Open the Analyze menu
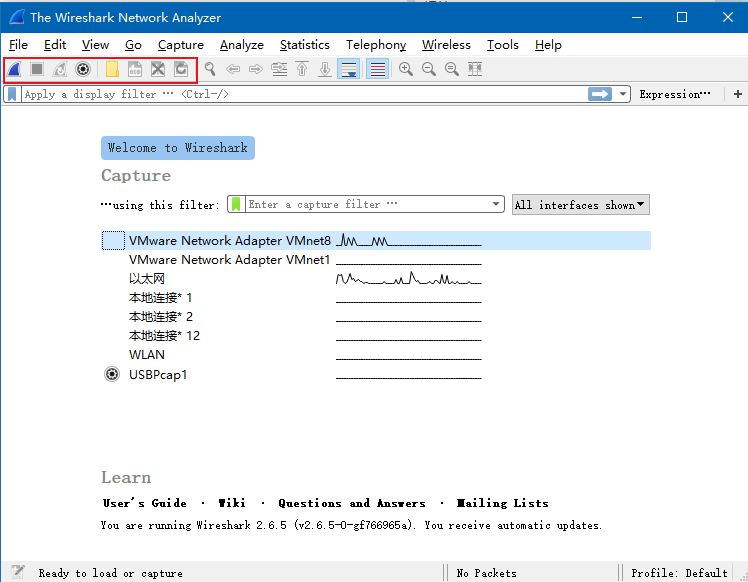 pyautogui.click(x=241, y=45)
